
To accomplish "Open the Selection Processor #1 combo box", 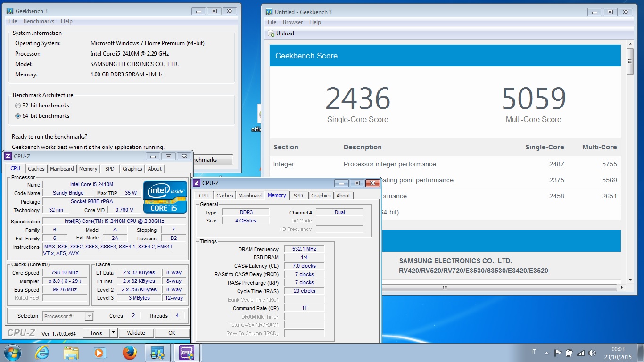I will [x=68, y=316].
